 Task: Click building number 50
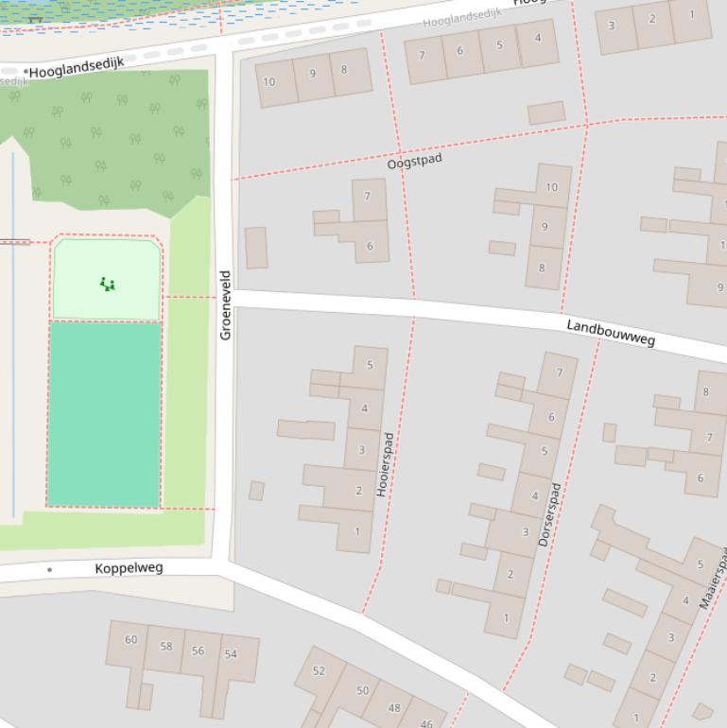coord(362,691)
